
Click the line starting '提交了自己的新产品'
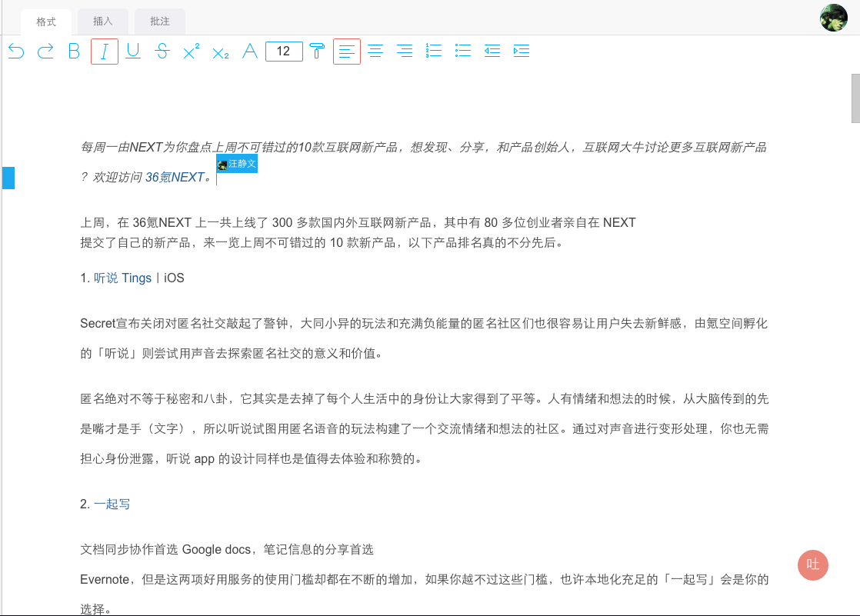click(x=322, y=242)
